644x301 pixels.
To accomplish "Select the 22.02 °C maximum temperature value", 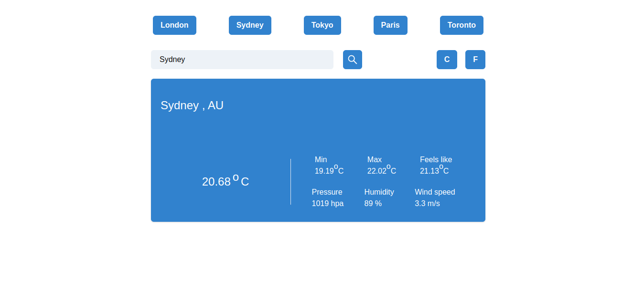I will click(x=381, y=171).
